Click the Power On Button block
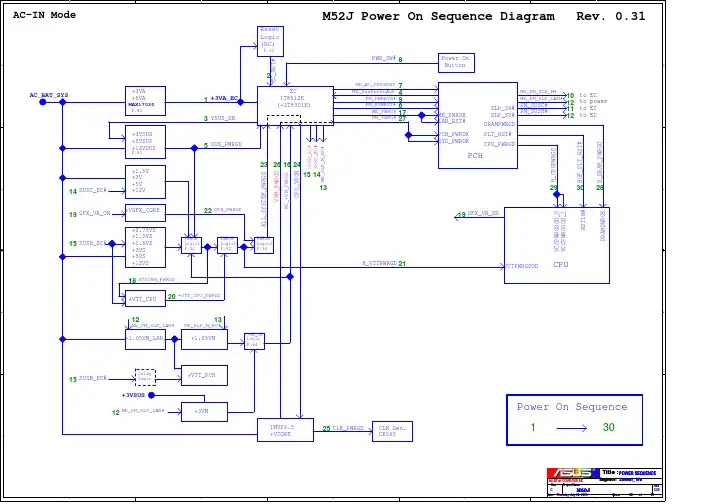Viewport: 713px width, 504px height. [x=456, y=63]
